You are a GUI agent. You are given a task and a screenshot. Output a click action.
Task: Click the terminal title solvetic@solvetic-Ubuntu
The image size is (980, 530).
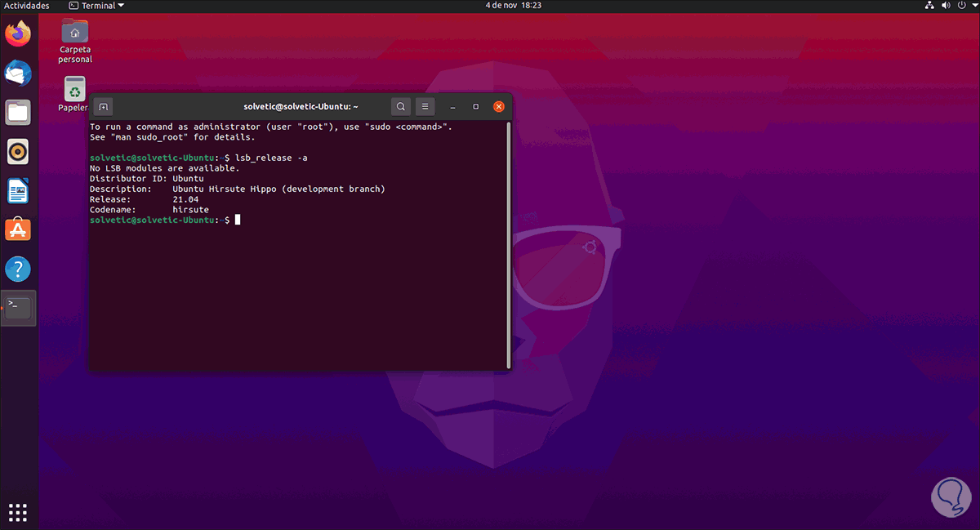point(301,106)
